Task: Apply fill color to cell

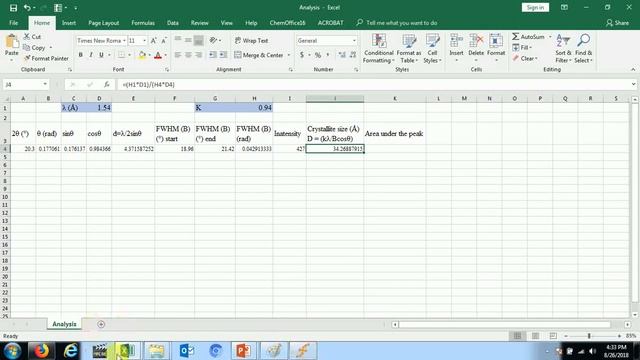Action: [x=142, y=55]
